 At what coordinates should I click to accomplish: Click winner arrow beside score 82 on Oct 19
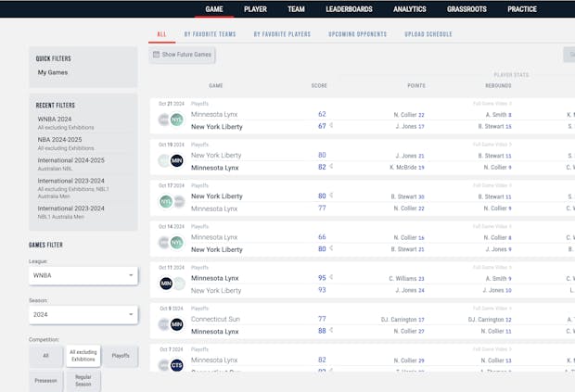click(331, 166)
